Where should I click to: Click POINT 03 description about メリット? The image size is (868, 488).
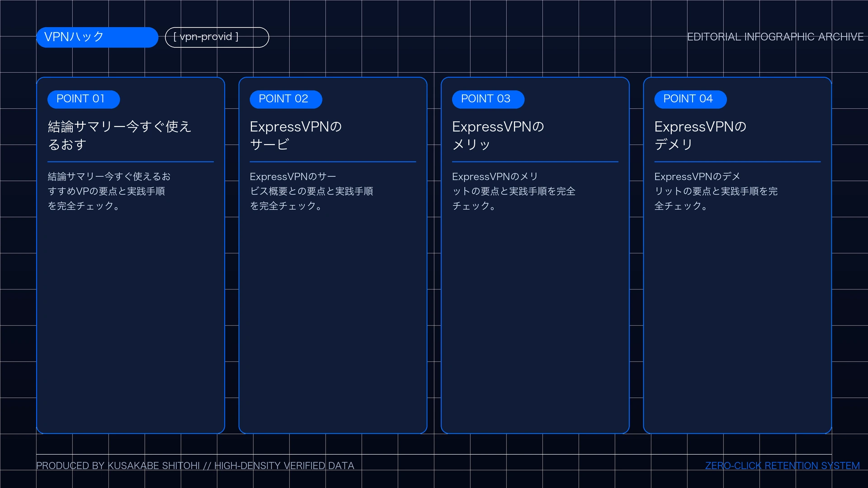(514, 191)
